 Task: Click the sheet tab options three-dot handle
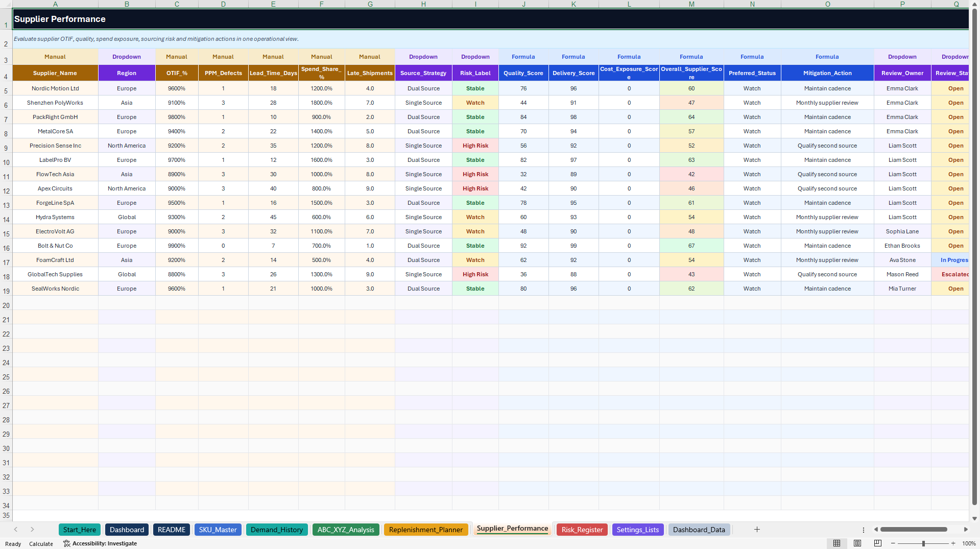864,530
